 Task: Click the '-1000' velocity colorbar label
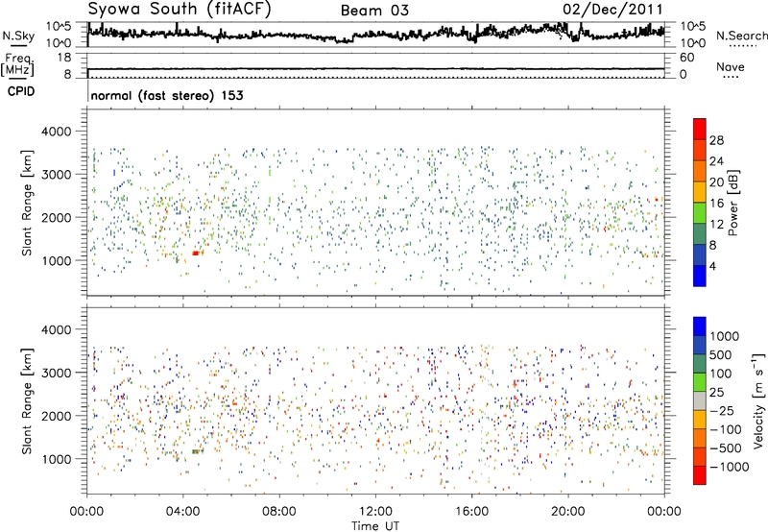(730, 467)
